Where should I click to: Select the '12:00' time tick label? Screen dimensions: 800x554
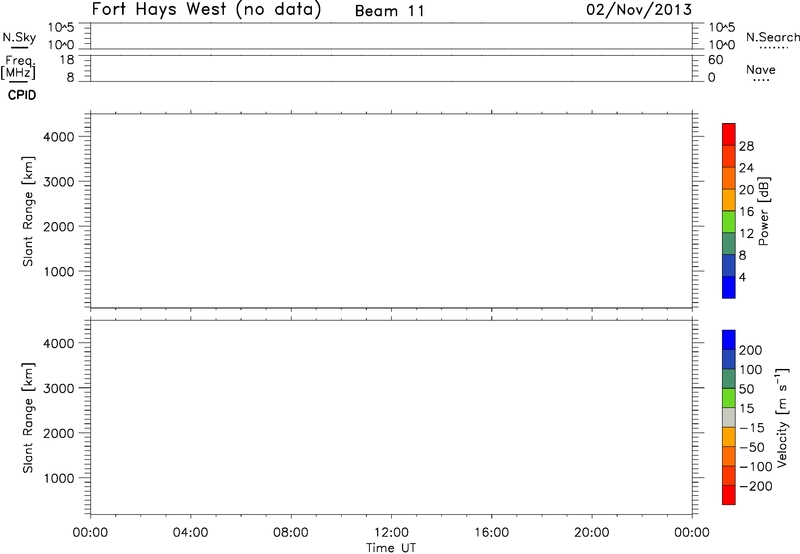point(391,533)
